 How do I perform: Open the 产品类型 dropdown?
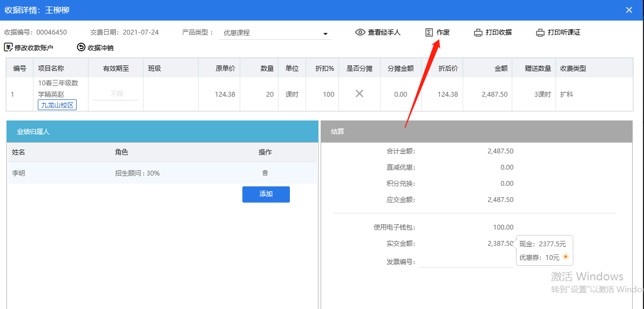275,33
